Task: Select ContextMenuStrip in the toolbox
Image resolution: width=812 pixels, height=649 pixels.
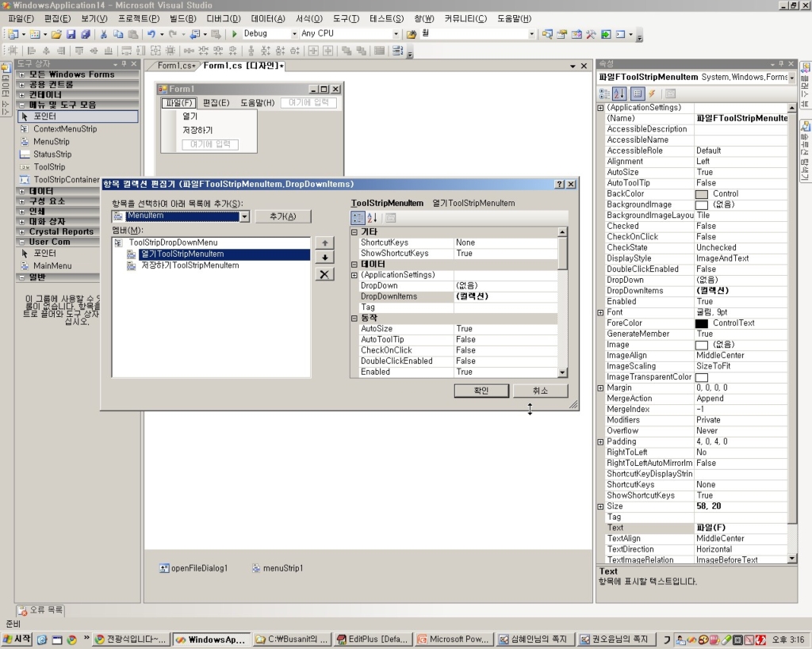Action: point(65,129)
